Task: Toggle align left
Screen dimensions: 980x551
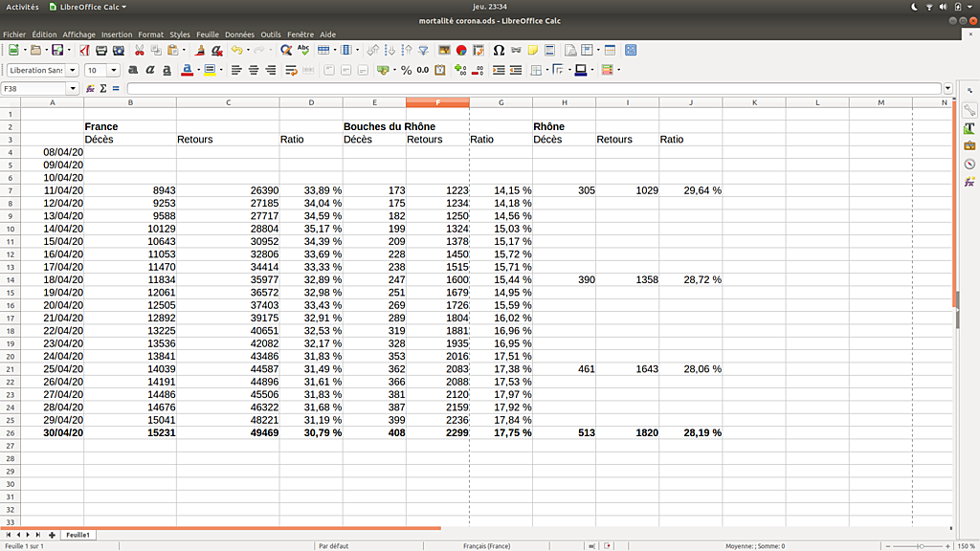Action: tap(236, 70)
